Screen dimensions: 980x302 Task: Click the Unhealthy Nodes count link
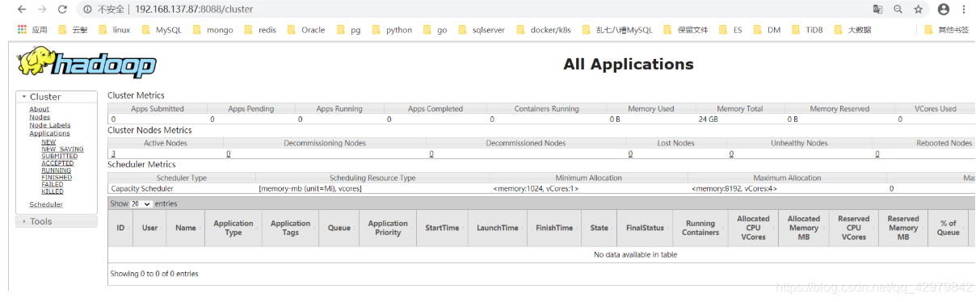coord(731,153)
